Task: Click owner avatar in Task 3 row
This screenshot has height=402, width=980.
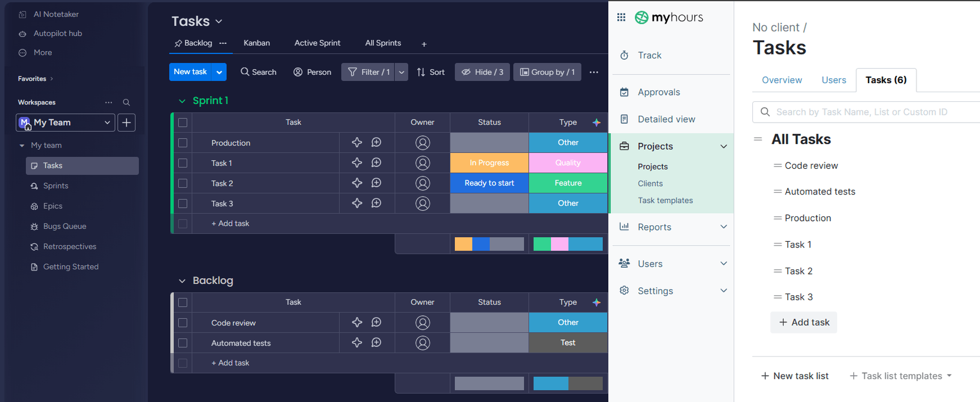Action: tap(423, 204)
